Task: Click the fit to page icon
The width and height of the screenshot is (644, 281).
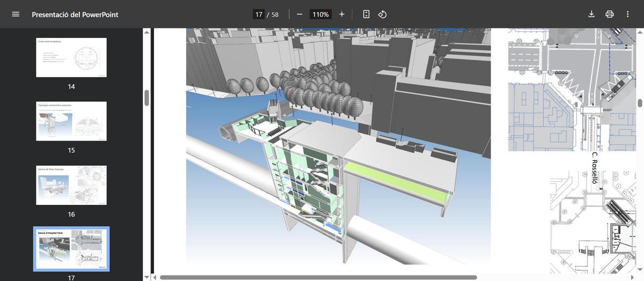Action: [366, 14]
